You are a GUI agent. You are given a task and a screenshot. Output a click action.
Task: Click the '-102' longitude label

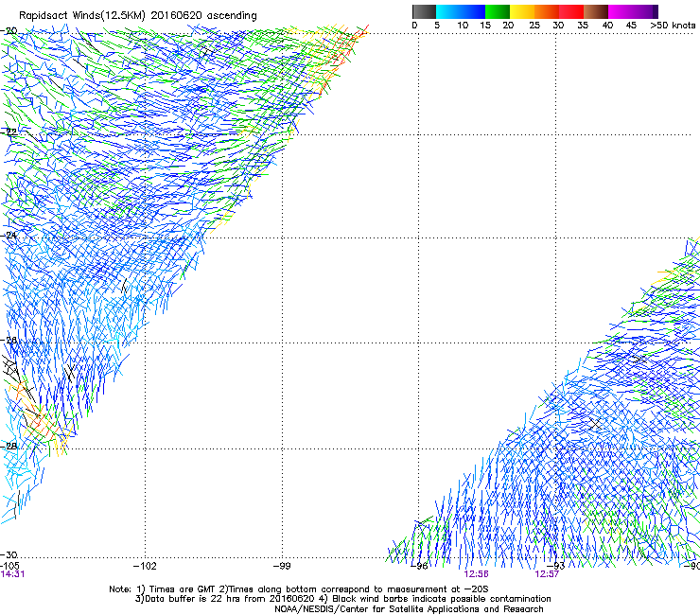point(145,566)
